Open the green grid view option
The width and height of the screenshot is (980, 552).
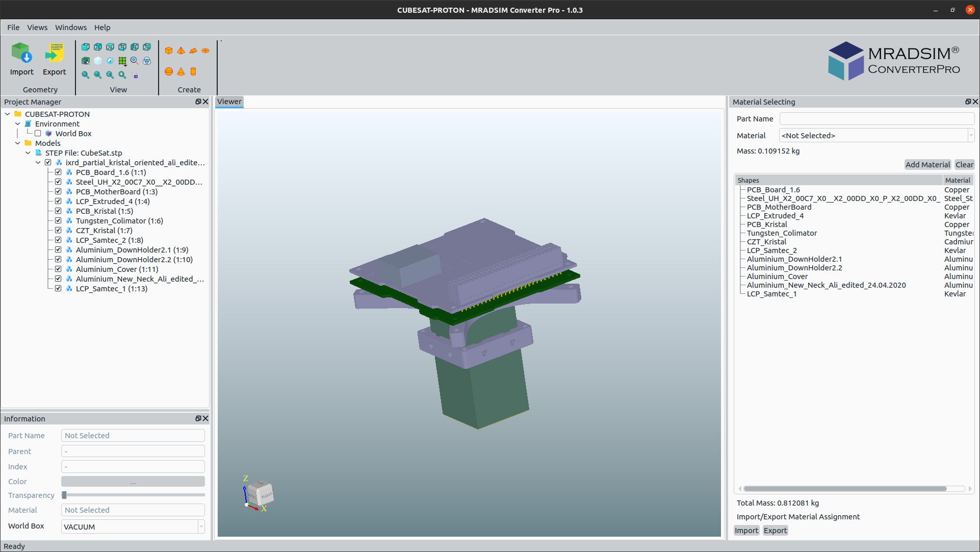[122, 61]
